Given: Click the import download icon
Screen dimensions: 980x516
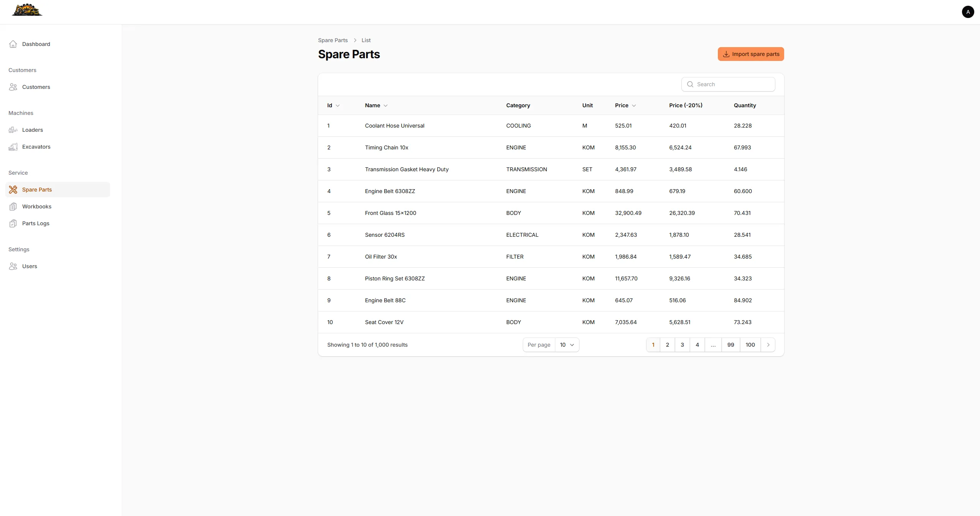Looking at the screenshot, I should click(726, 54).
